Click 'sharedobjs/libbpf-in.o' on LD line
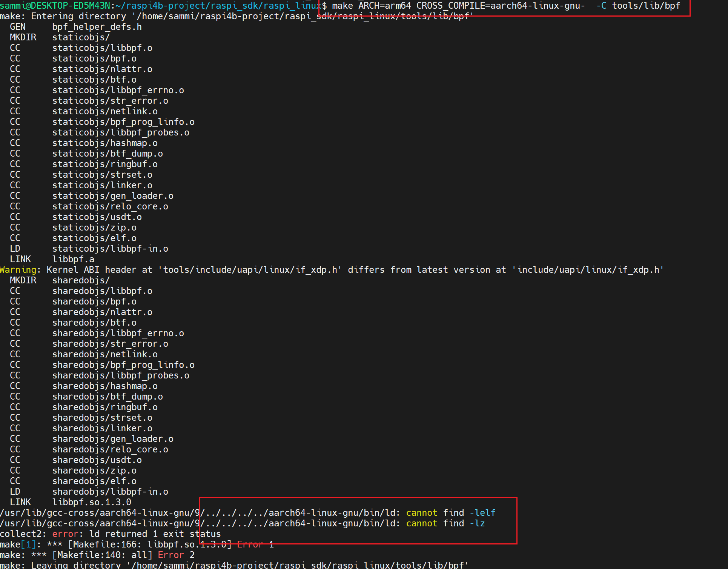This screenshot has height=569, width=728. 110,492
